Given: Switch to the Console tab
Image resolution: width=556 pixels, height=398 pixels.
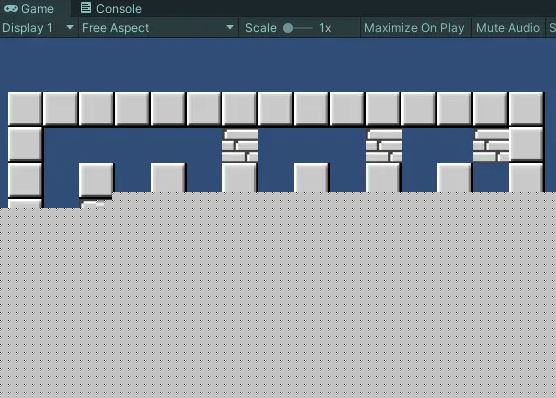Looking at the screenshot, I should coord(111,9).
